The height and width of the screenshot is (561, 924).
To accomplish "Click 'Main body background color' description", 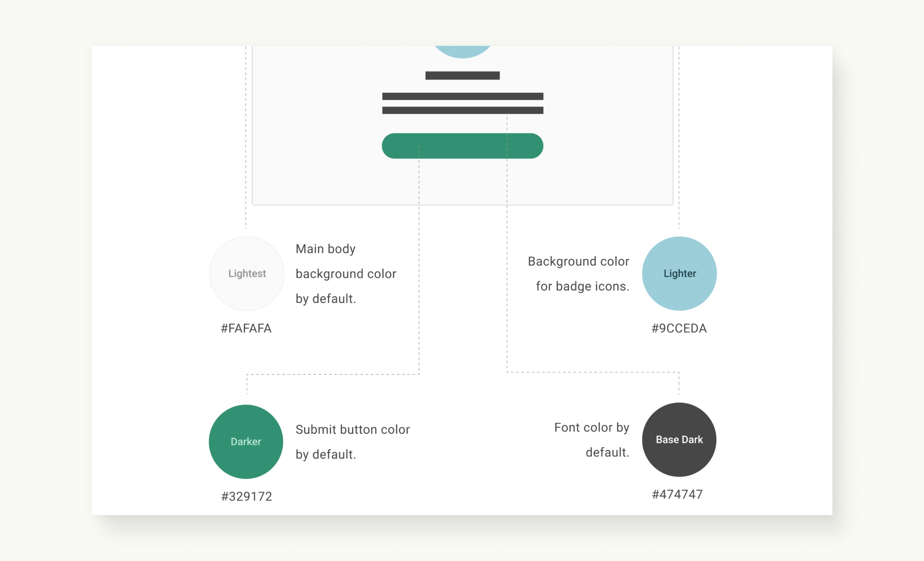I will tap(346, 274).
